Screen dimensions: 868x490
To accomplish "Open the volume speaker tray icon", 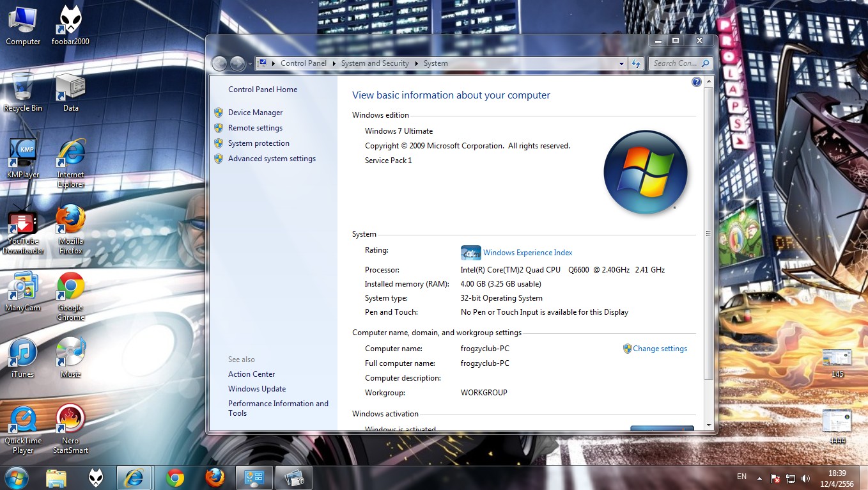I will pyautogui.click(x=805, y=478).
